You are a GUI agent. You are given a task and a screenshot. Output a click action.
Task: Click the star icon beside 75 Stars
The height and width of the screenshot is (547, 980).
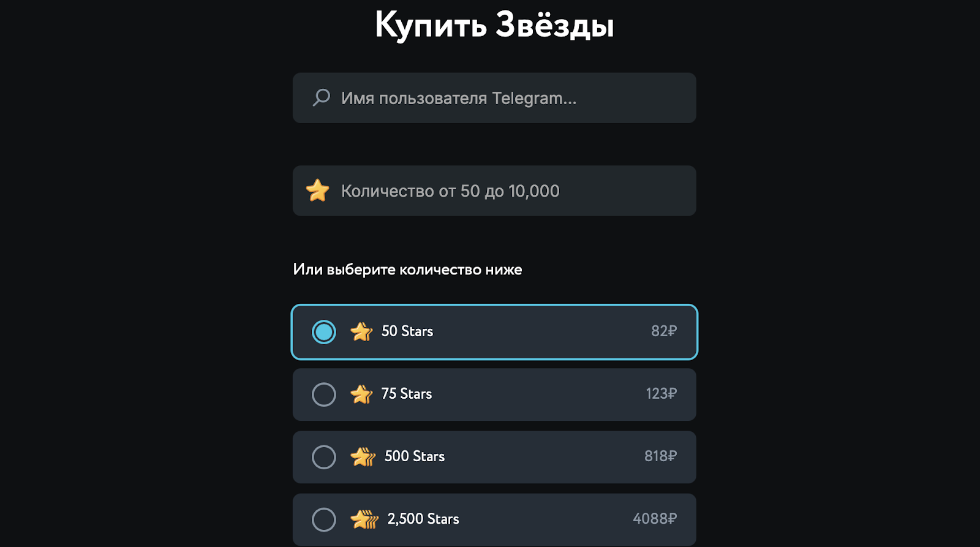click(x=361, y=394)
